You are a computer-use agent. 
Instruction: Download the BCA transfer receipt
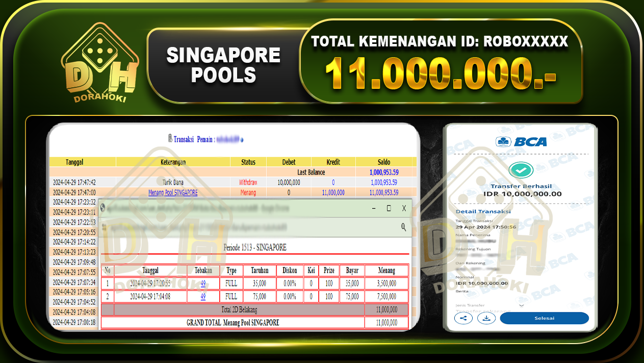pos(486,318)
